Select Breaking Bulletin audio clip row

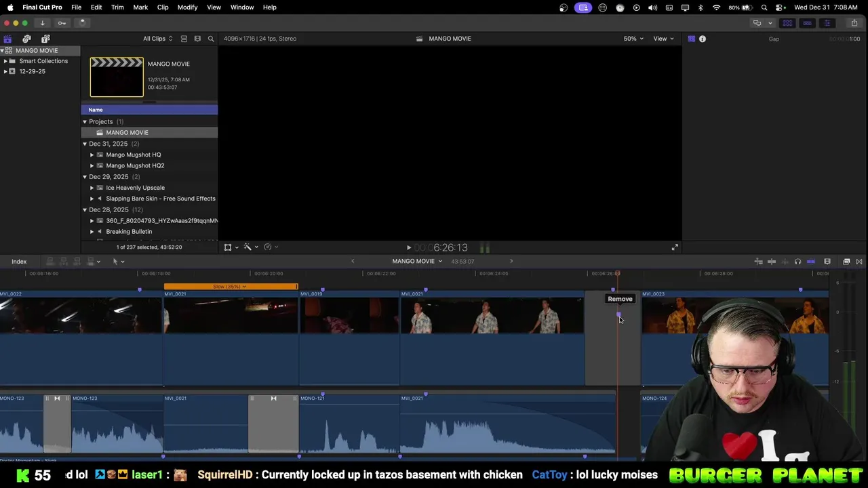pos(149,232)
